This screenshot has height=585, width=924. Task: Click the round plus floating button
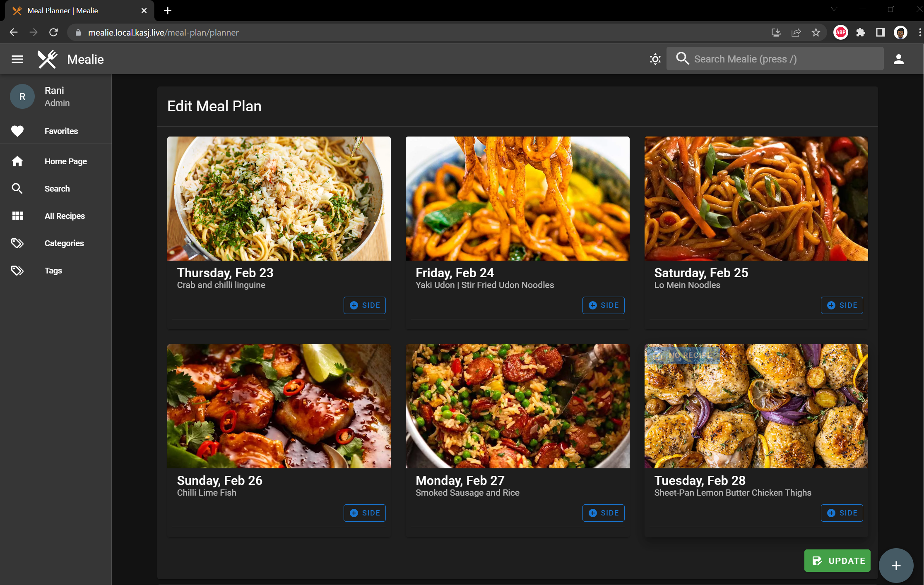[896, 565]
